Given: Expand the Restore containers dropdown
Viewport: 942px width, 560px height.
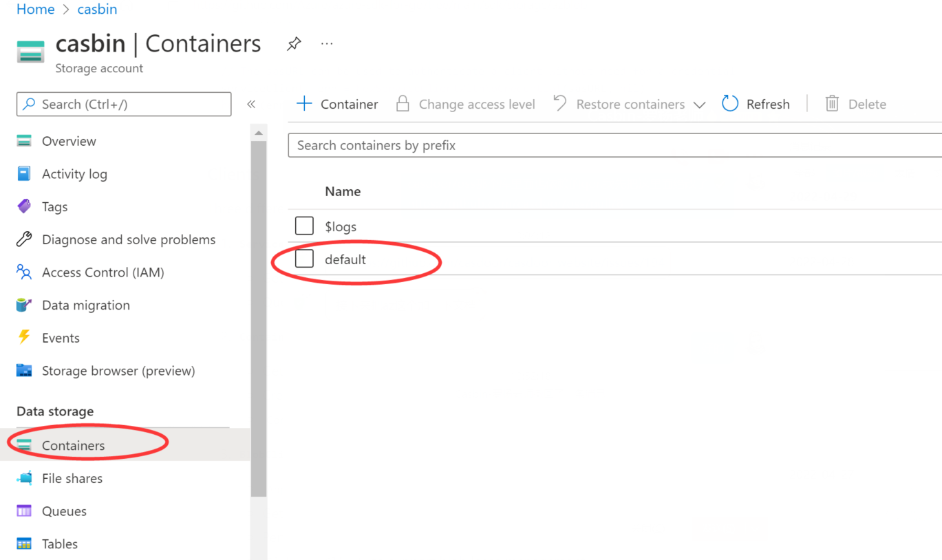Looking at the screenshot, I should click(700, 103).
